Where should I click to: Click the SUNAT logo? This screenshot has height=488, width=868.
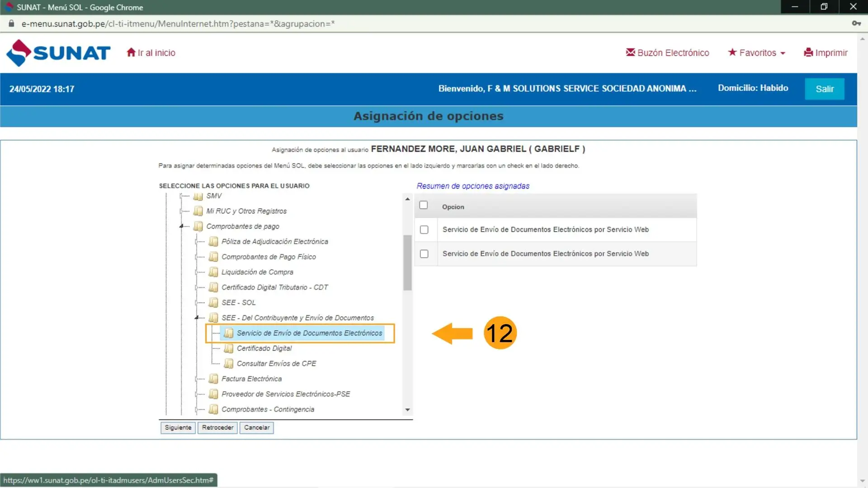[x=58, y=53]
